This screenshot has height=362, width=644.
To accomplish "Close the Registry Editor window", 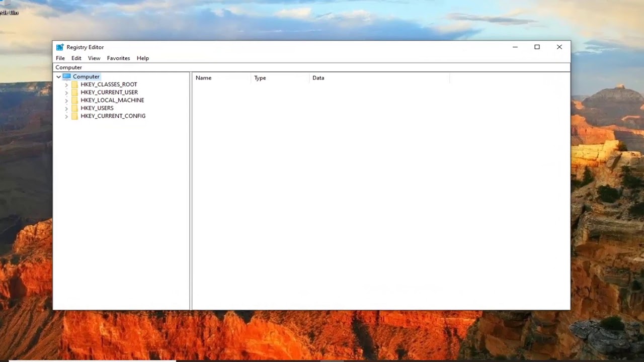I will pyautogui.click(x=559, y=47).
